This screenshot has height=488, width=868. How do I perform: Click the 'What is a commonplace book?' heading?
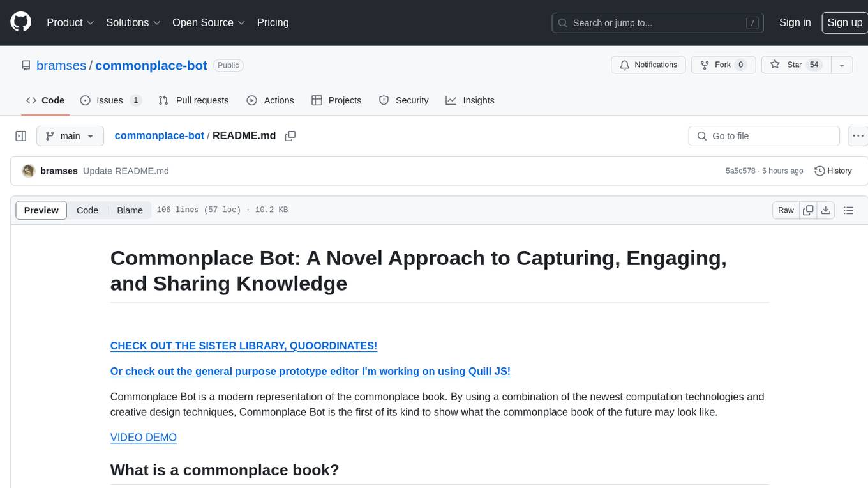pos(225,470)
